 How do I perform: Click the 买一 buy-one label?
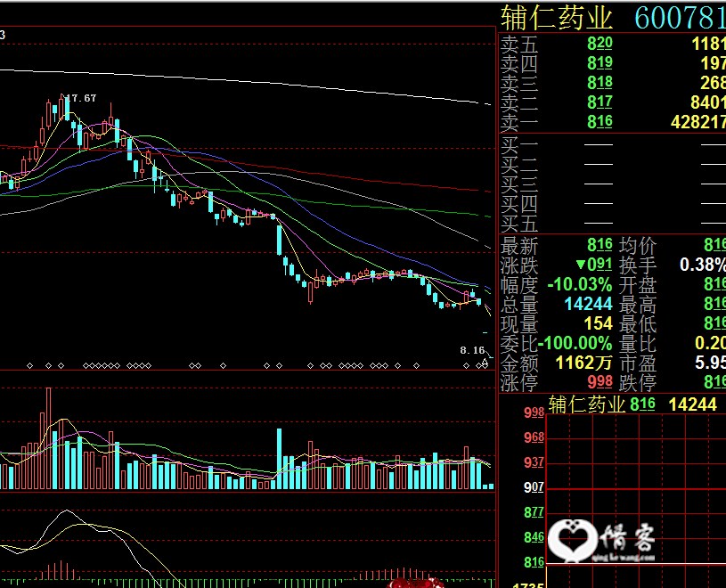(519, 145)
